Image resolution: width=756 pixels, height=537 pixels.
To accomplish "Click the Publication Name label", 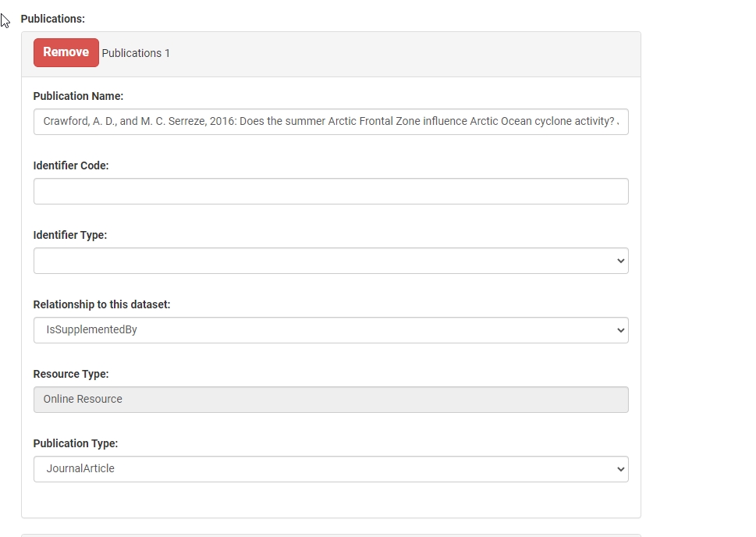I will [x=78, y=96].
